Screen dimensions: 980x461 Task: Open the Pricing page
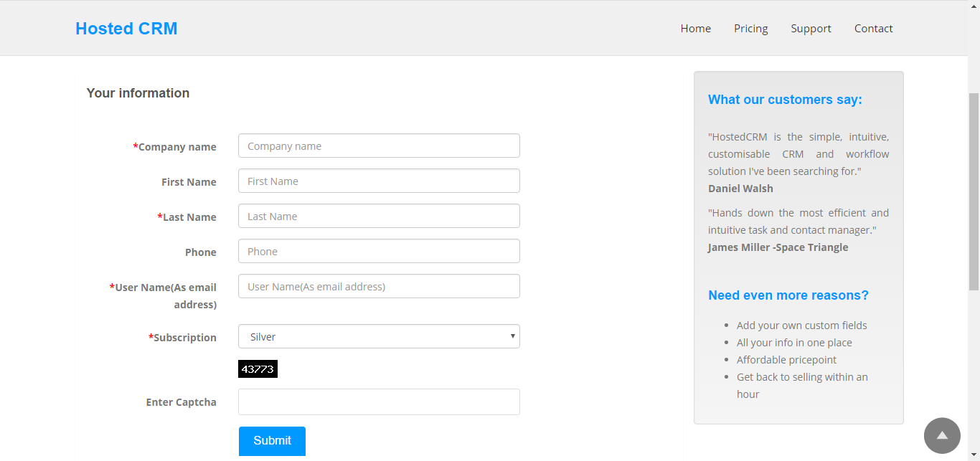751,29
